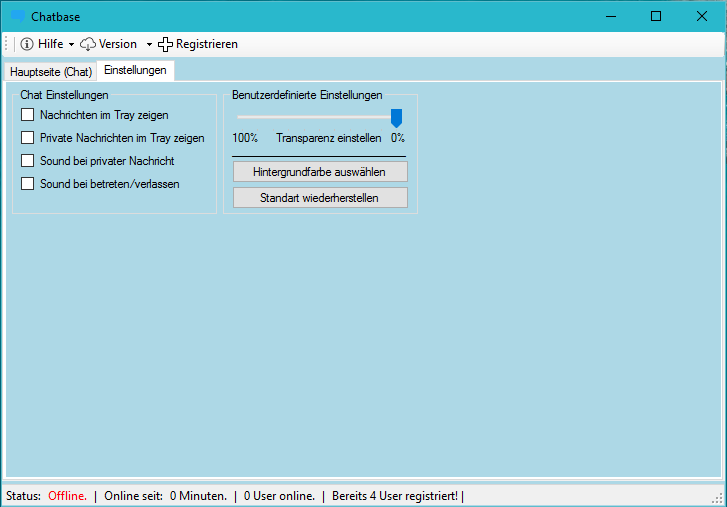Image resolution: width=727 pixels, height=507 pixels.
Task: Enable Sound bei betreten/verlassen option
Action: pyautogui.click(x=28, y=184)
